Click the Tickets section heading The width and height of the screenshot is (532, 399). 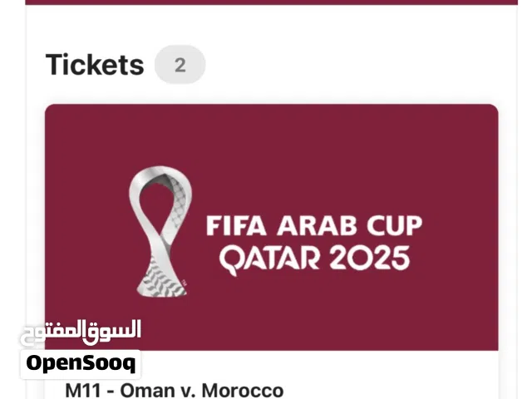click(x=94, y=64)
